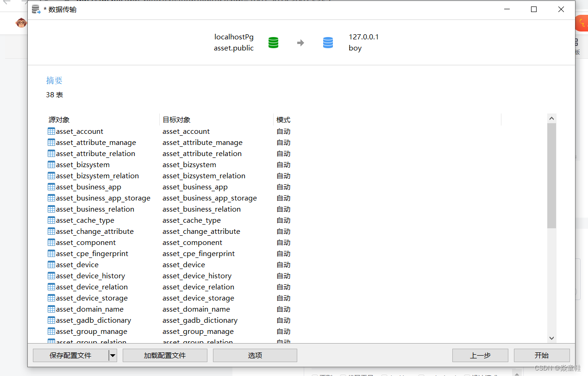Click the blue target database icon
The height and width of the screenshot is (376, 588).
328,43
